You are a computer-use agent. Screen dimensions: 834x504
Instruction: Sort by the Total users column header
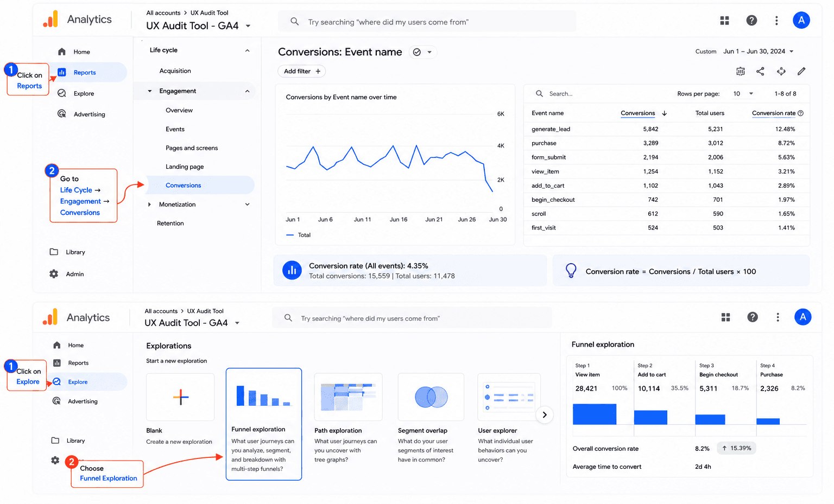[710, 113]
